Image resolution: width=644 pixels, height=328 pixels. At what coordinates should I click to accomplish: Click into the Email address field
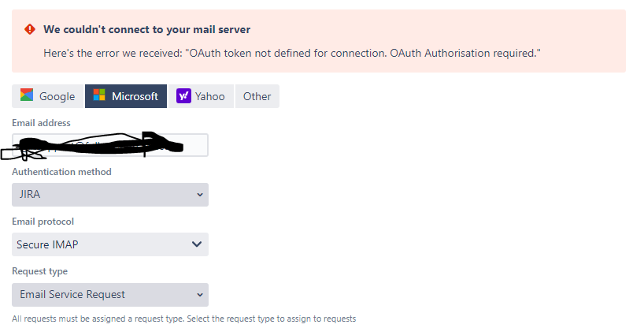(110, 145)
